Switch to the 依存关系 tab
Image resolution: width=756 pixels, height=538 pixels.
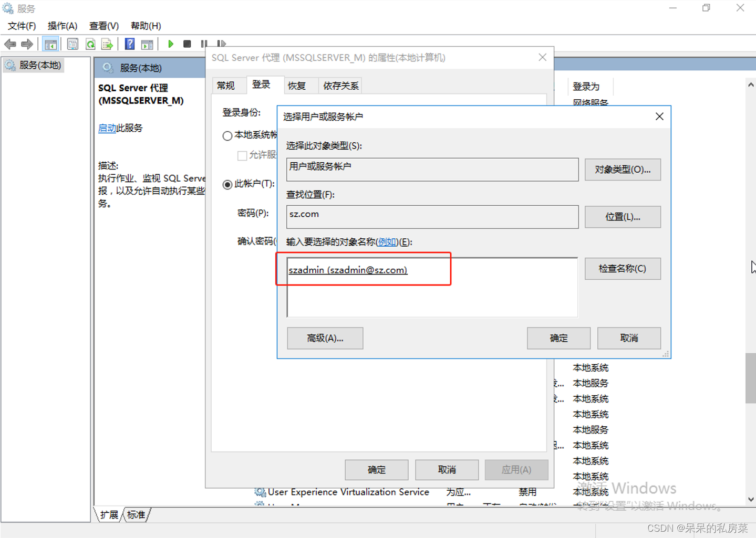340,86
